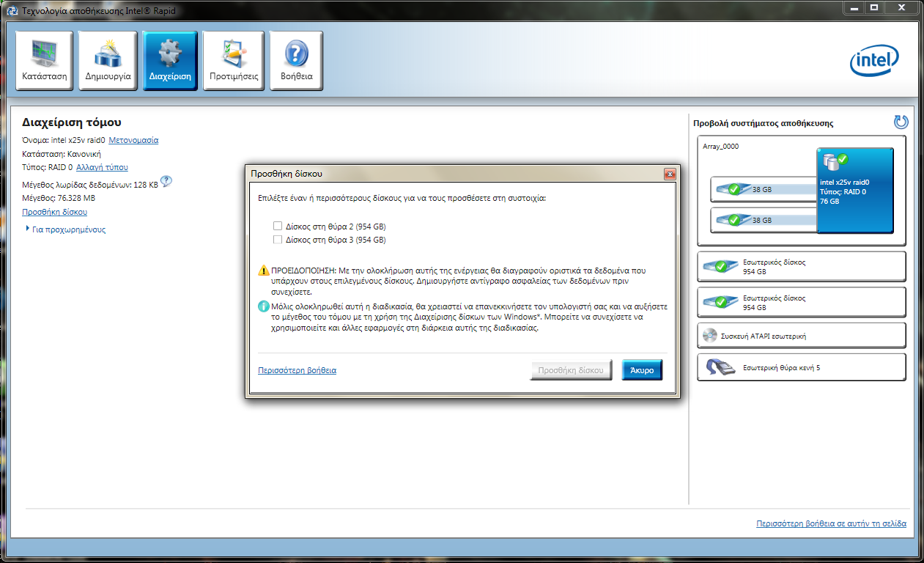Maximize the Intel Rapid Storage window
Screen dimensions: 924x563
pos(873,7)
